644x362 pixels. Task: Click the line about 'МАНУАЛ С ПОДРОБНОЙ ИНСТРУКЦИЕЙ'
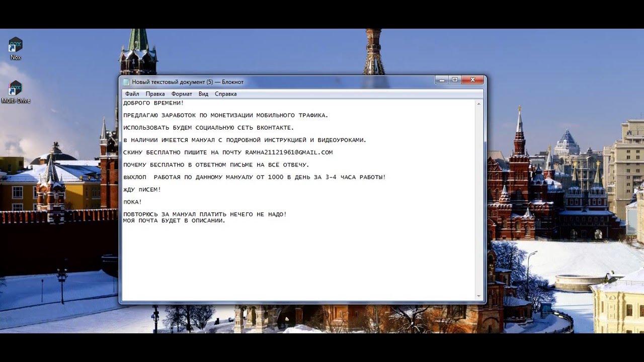click(245, 140)
